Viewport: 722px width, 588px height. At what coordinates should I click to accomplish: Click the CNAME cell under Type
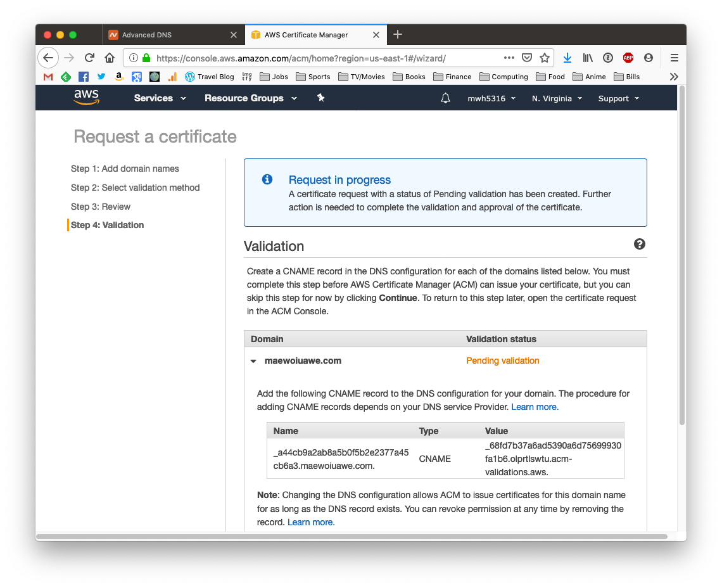(x=434, y=459)
